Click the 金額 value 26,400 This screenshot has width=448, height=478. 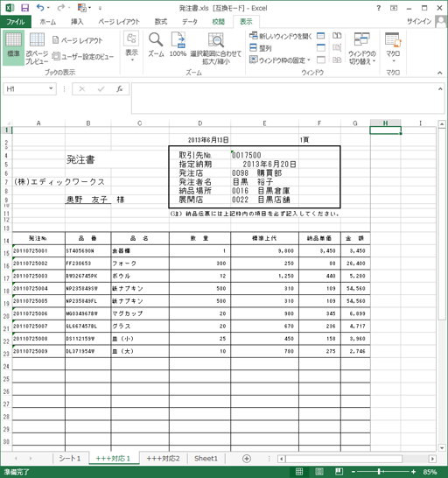point(355,264)
